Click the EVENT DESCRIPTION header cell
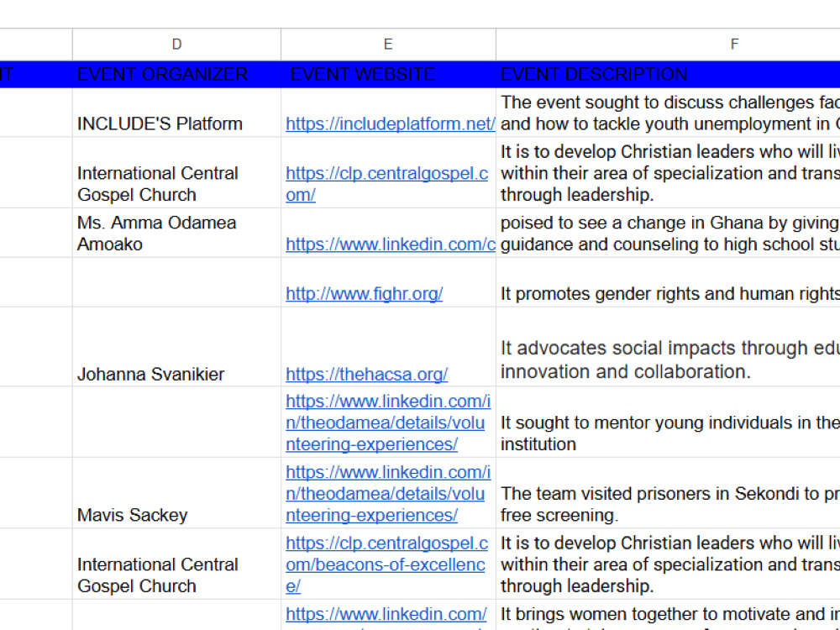 (668, 74)
